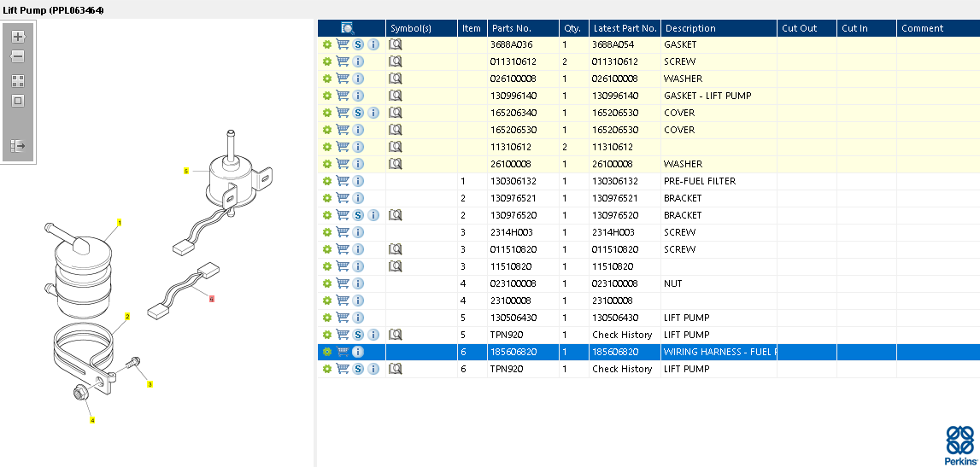Image resolution: width=980 pixels, height=467 pixels.
Task: Open supersession S icon for 3688A036
Action: click(357, 44)
